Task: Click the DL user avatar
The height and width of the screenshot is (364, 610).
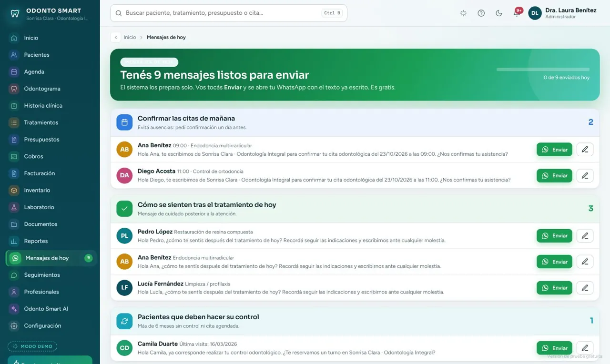Action: 535,13
